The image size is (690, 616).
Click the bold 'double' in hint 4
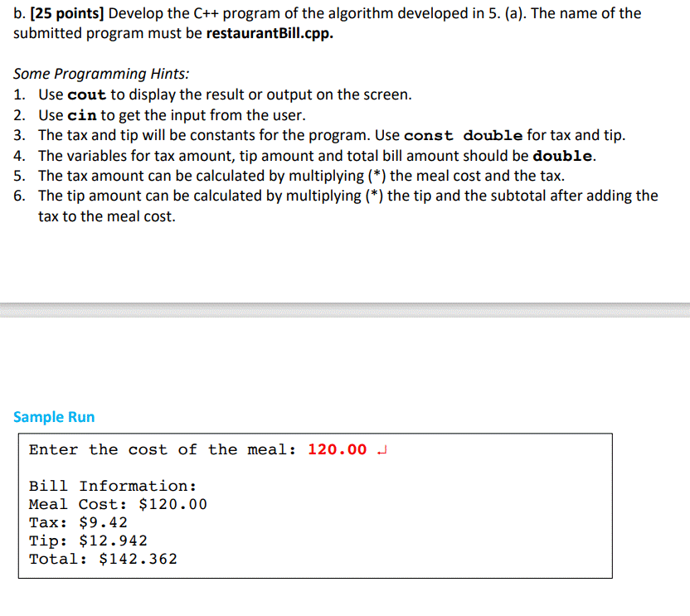(x=562, y=156)
